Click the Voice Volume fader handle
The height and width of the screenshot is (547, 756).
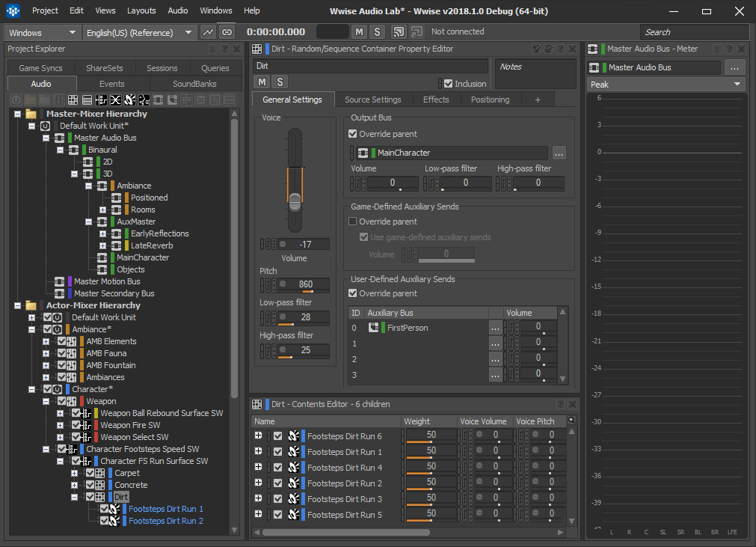[x=295, y=201]
